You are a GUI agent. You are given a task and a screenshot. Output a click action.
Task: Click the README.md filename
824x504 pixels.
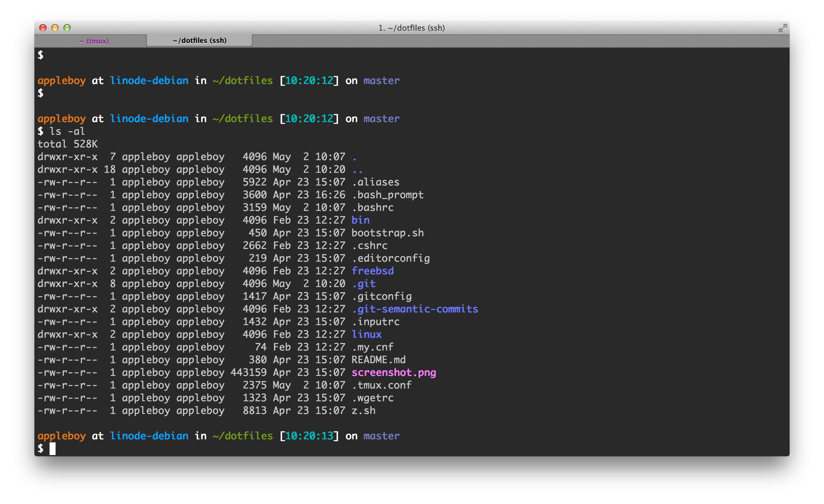[x=378, y=360]
